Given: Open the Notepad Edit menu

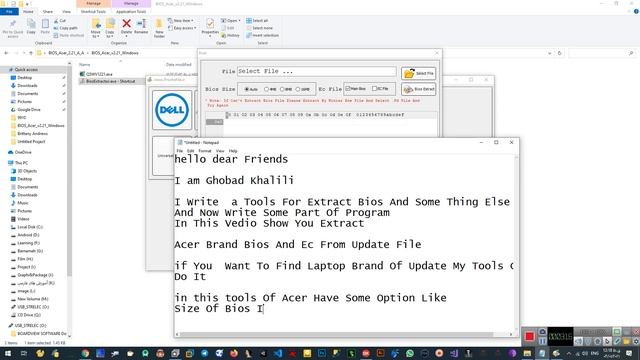Looking at the screenshot, I should [x=191, y=151].
